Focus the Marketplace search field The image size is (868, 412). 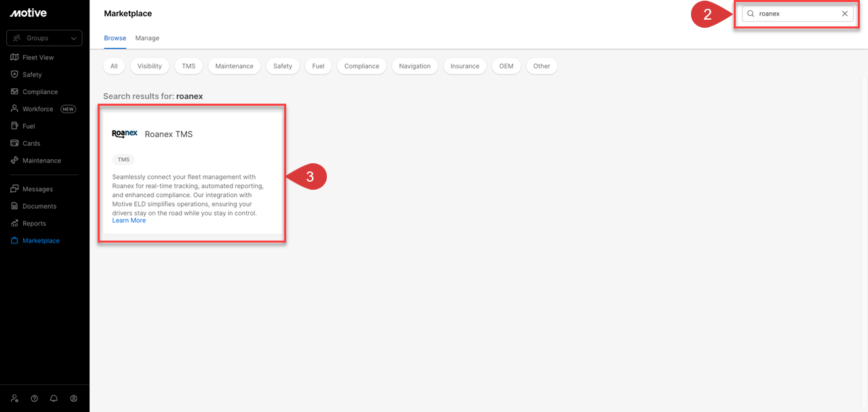[797, 14]
